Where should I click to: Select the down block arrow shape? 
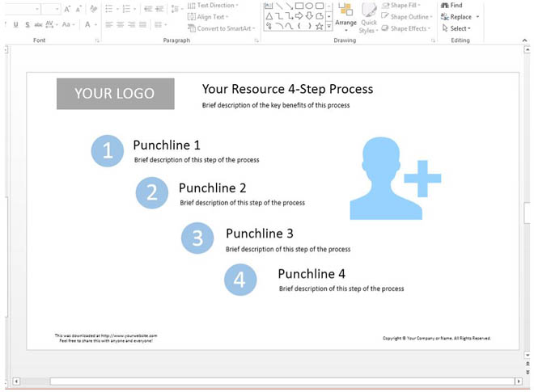tap(309, 16)
